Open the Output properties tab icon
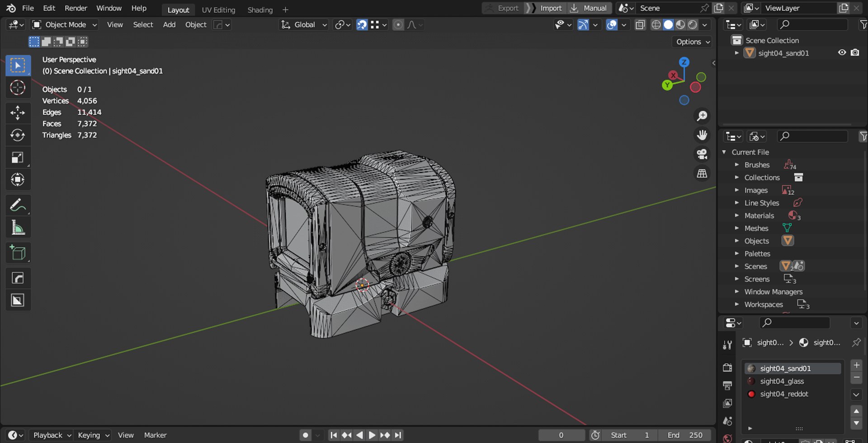This screenshot has width=868, height=443. click(x=727, y=385)
